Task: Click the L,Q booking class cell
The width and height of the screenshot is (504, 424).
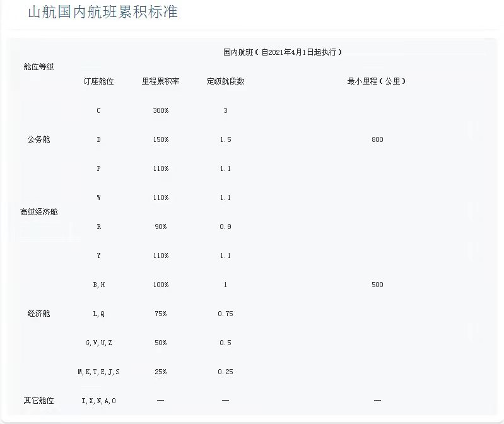Action: 98,314
